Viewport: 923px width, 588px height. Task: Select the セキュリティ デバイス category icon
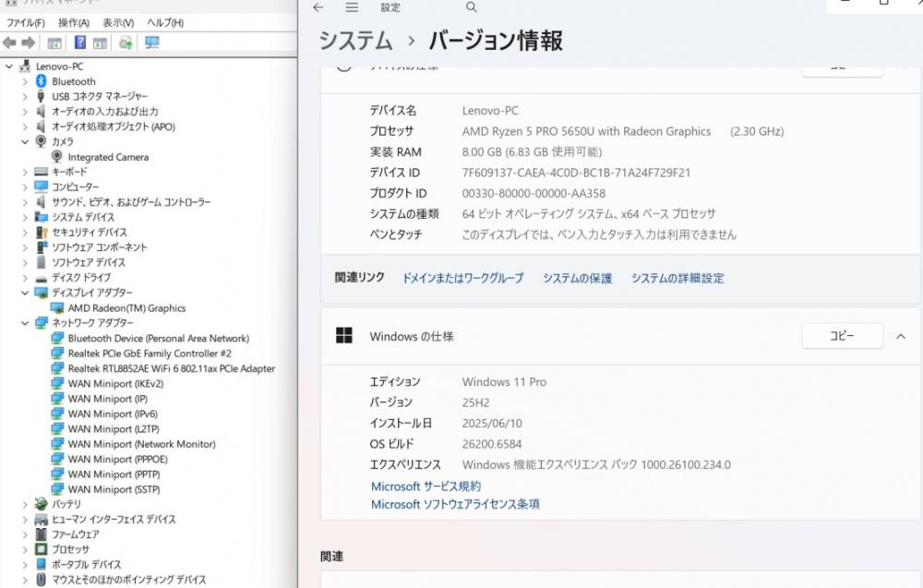42,232
